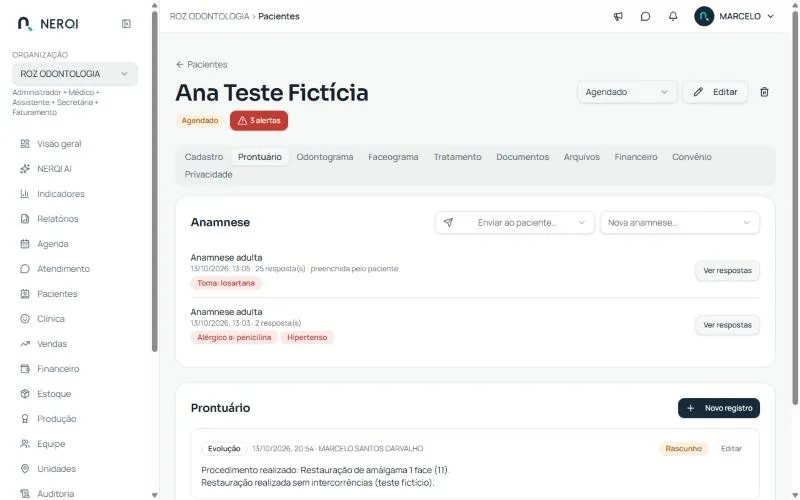Open the MARCELO user menu chevron
800x500 pixels.
(x=770, y=16)
